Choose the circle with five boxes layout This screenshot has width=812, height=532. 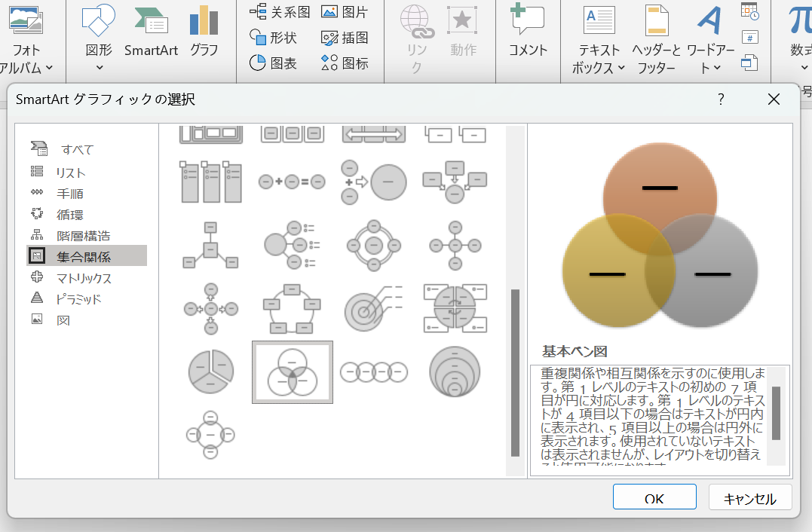coord(292,309)
